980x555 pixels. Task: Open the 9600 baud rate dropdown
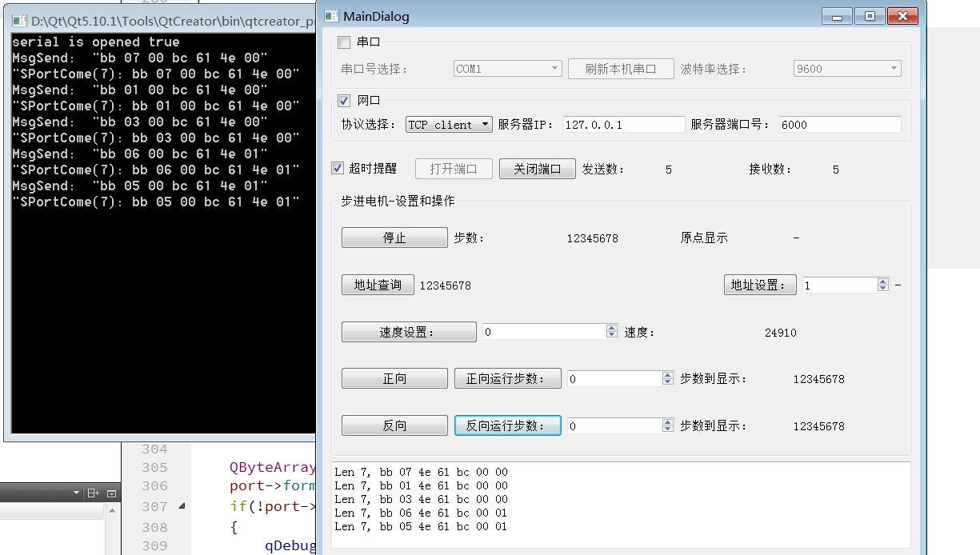847,69
